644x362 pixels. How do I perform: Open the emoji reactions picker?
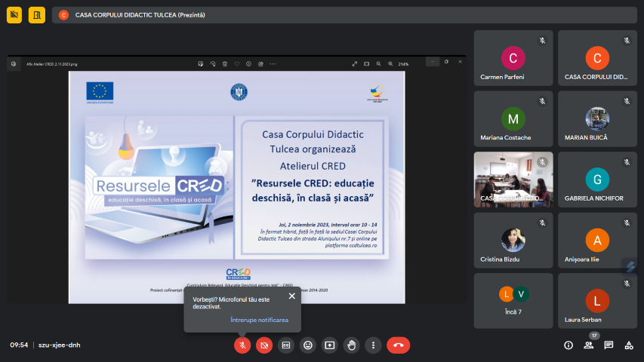click(x=308, y=345)
